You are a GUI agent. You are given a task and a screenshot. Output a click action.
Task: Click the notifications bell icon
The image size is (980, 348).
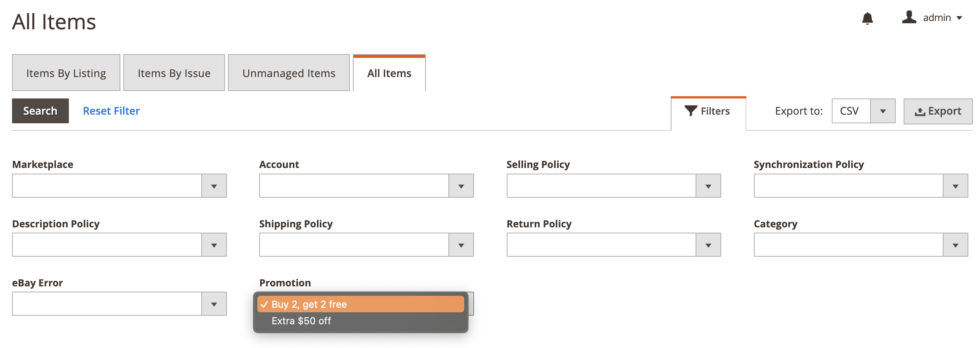point(867,18)
